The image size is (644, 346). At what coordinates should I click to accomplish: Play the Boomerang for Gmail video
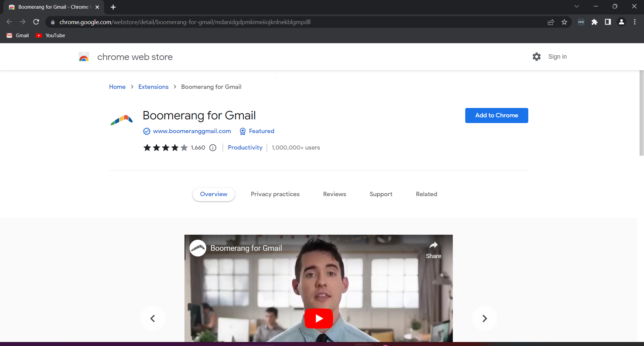[318, 318]
